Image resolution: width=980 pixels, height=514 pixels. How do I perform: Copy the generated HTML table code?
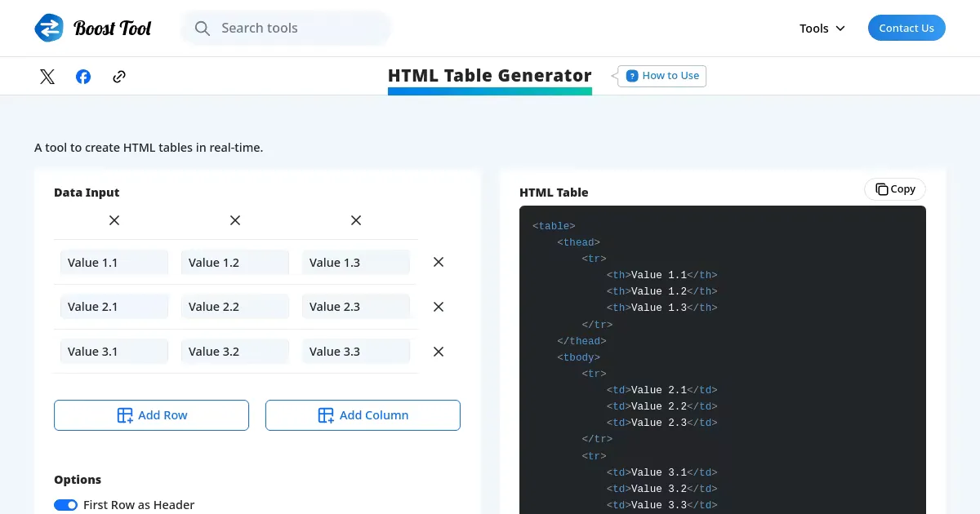(x=895, y=189)
